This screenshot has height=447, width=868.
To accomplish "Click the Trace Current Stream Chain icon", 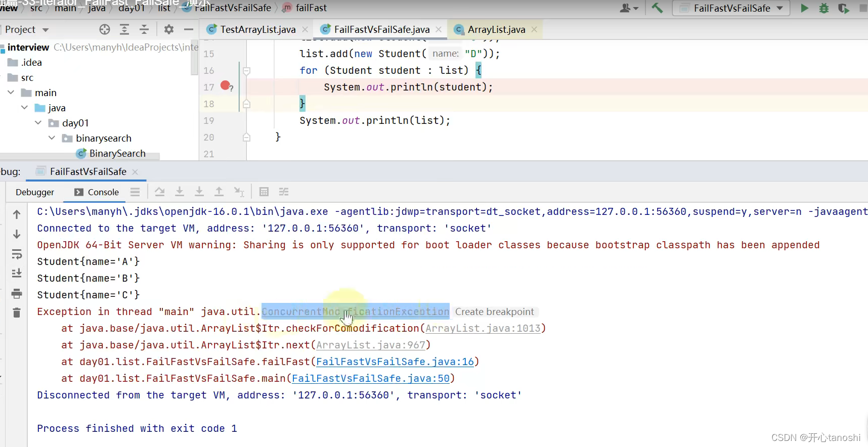I will click(284, 192).
